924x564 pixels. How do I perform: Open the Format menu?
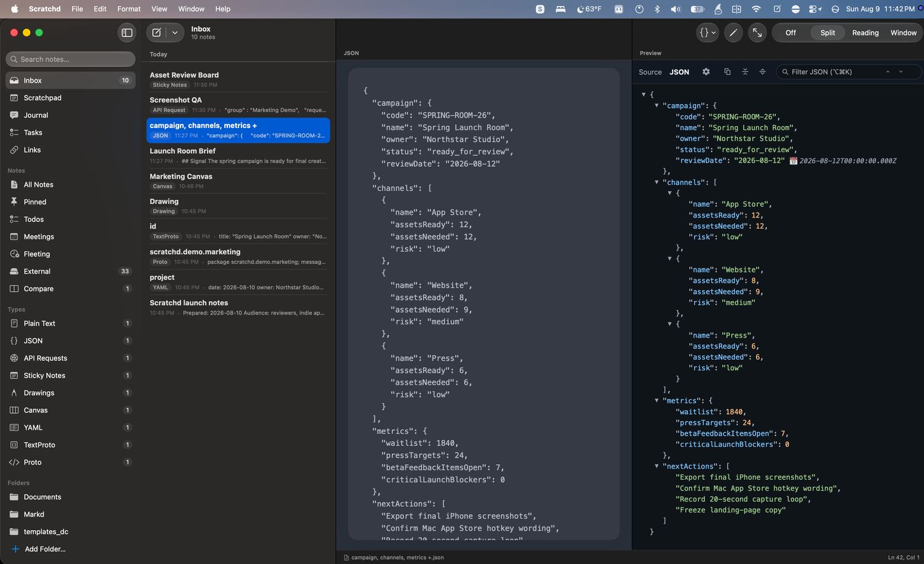tap(129, 9)
